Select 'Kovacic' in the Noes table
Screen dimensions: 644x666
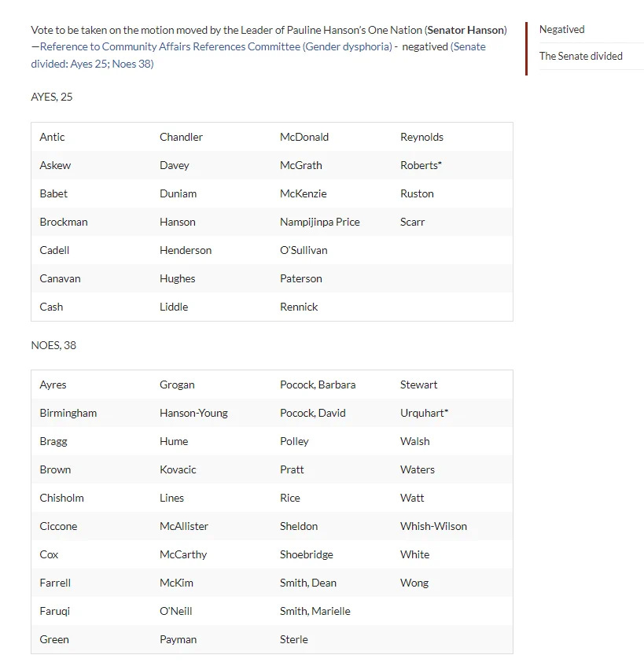coord(178,469)
